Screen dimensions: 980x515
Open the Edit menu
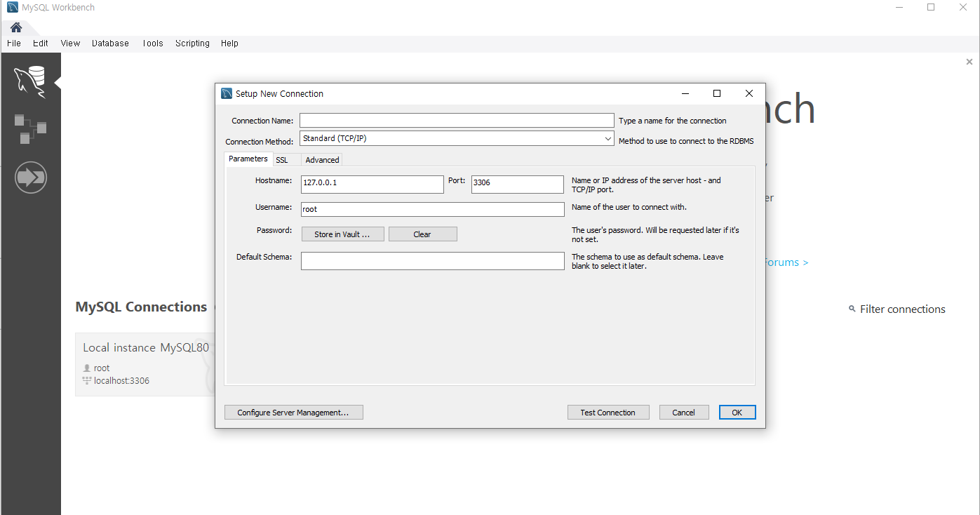pyautogui.click(x=41, y=43)
